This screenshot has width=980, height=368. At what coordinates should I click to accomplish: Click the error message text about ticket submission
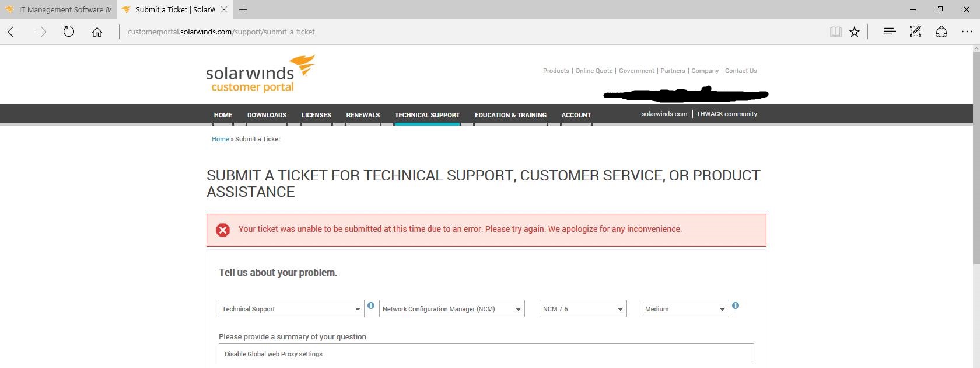click(460, 229)
